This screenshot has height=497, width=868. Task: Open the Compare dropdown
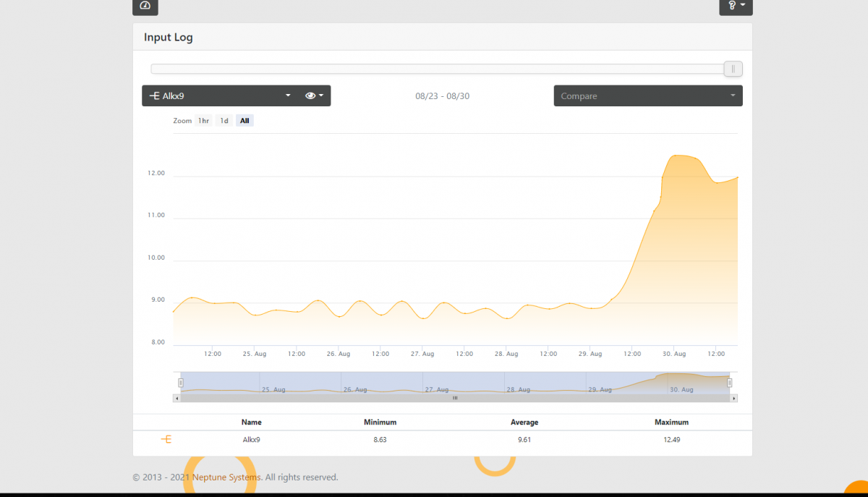pyautogui.click(x=648, y=95)
